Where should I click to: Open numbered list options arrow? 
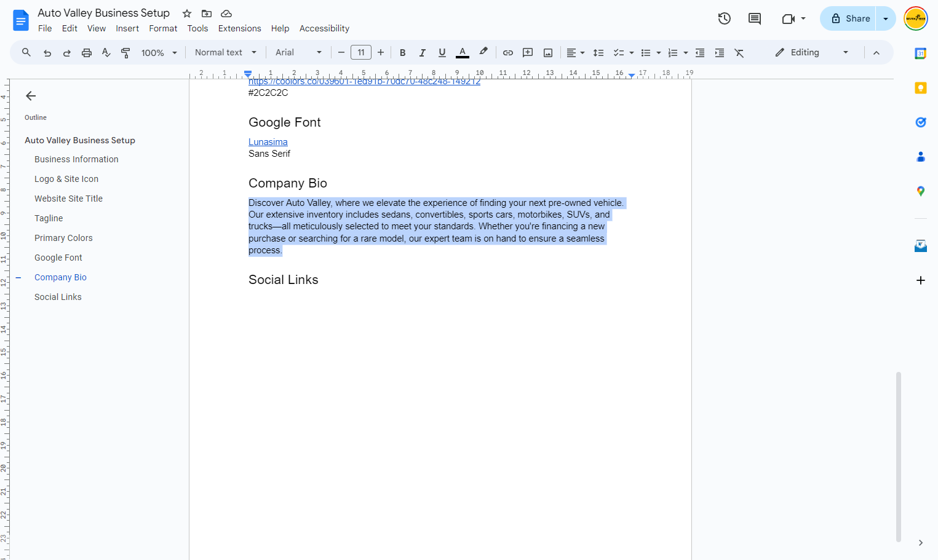686,53
